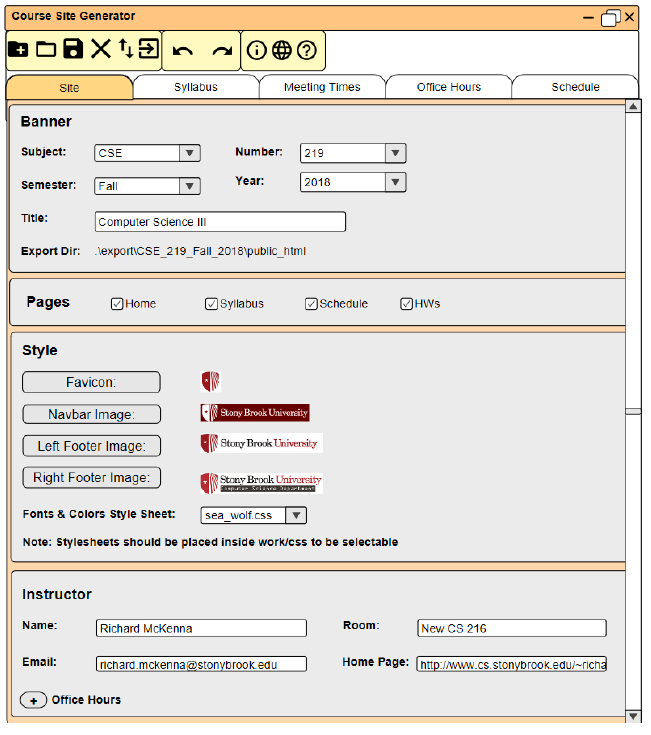Open the help question mark icon

[307, 50]
